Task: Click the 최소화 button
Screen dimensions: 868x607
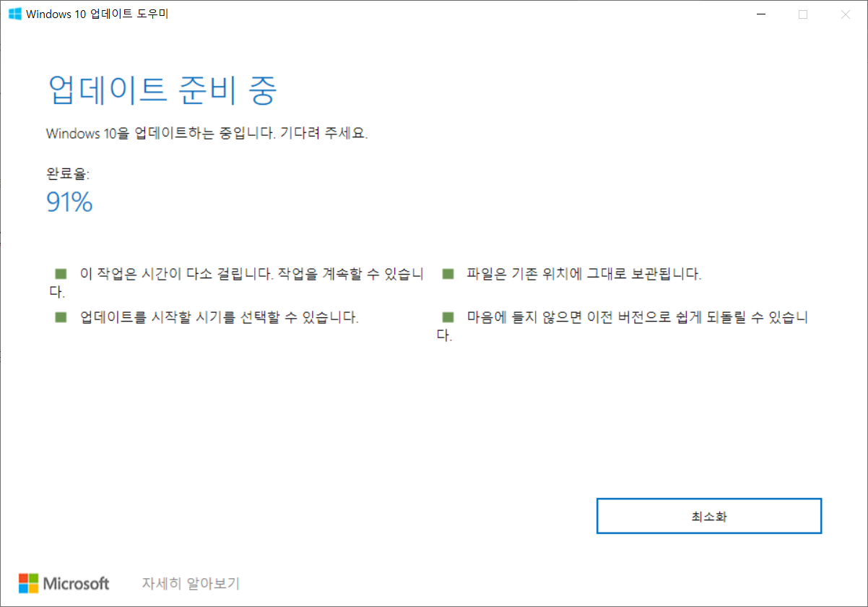Action: click(709, 516)
